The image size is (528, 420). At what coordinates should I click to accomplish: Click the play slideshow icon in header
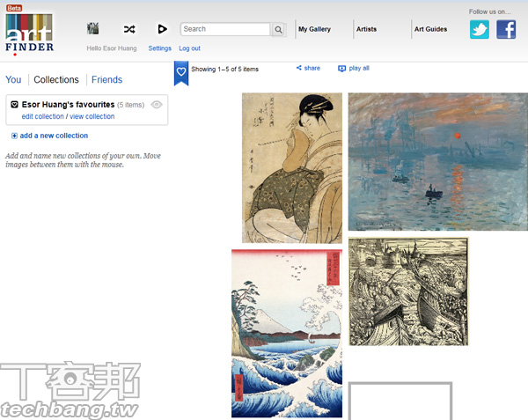pyautogui.click(x=162, y=29)
